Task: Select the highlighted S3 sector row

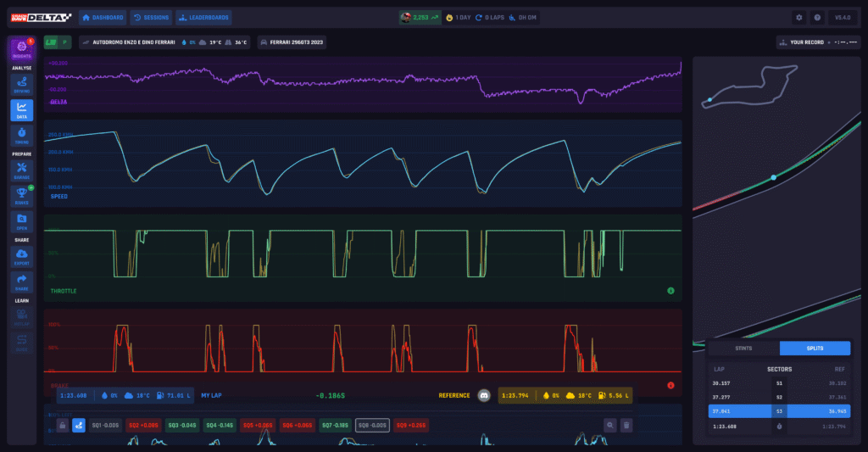Action: tap(779, 410)
